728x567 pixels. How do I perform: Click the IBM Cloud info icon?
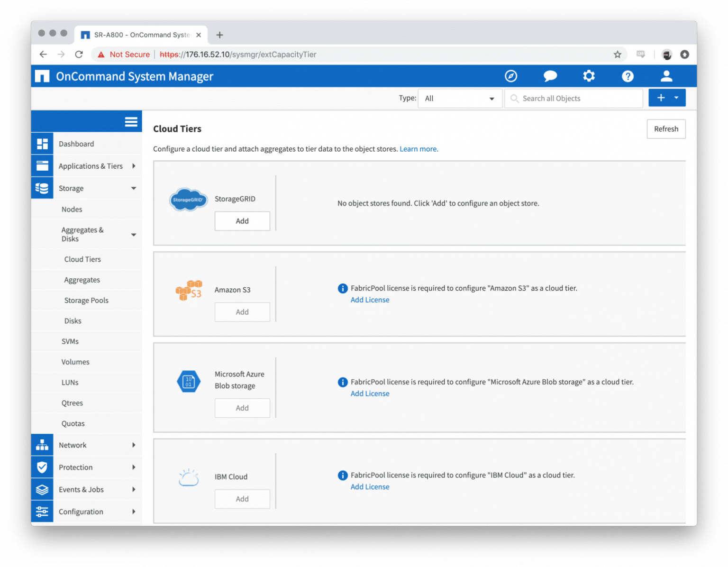pos(343,475)
